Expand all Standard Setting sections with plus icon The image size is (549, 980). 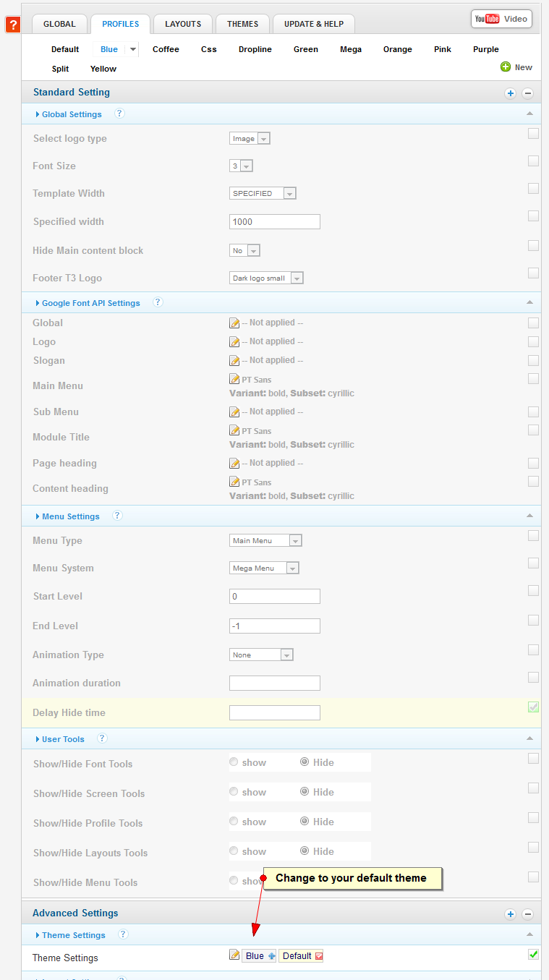click(x=510, y=93)
